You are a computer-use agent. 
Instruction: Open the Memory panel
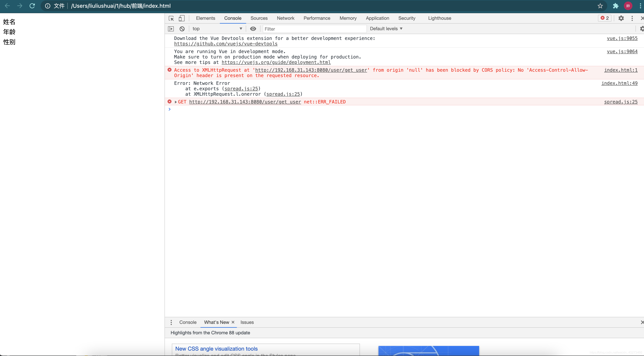click(348, 18)
